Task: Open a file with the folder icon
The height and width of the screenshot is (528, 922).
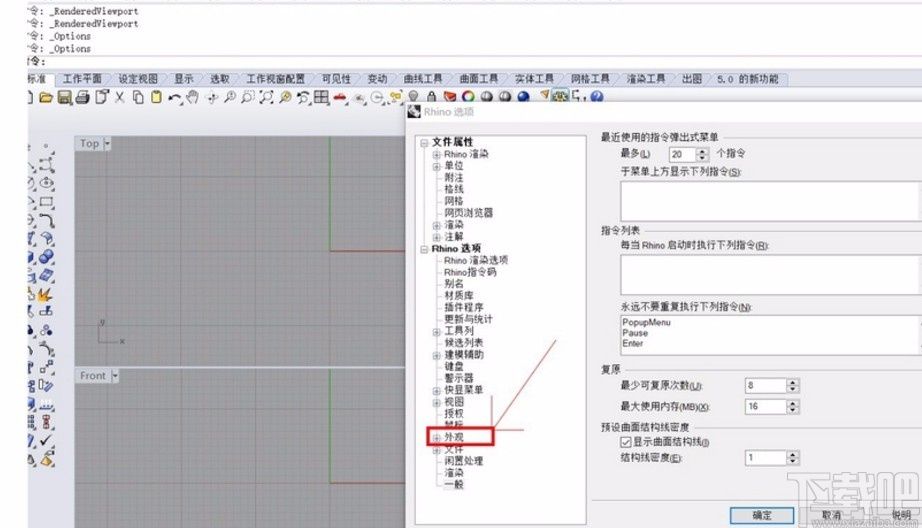Action: (46, 97)
